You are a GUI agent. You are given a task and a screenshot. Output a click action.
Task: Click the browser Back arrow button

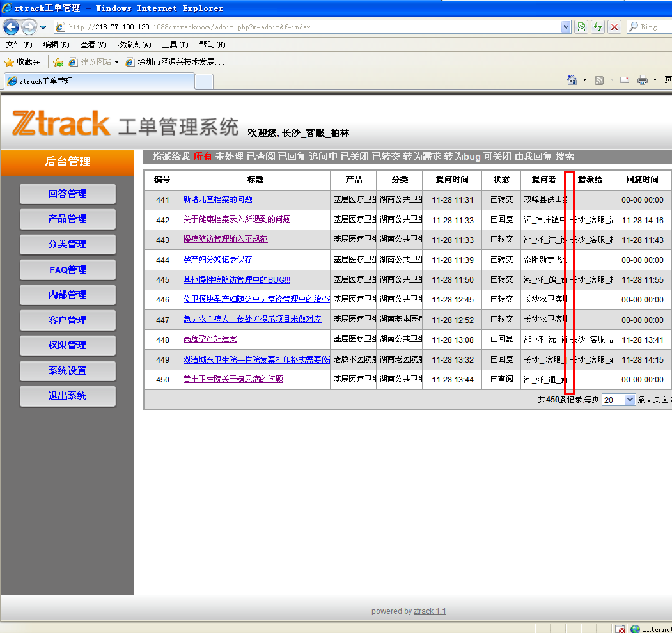coord(11,27)
